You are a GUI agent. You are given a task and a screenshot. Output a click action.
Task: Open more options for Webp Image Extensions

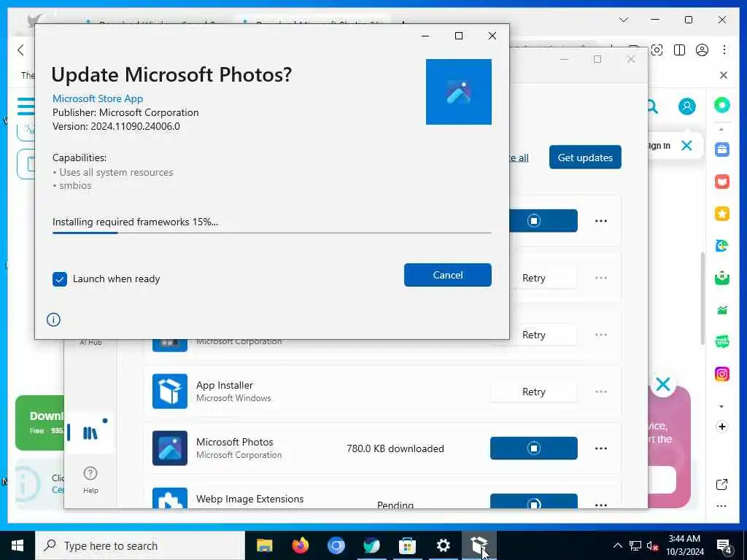click(x=601, y=504)
